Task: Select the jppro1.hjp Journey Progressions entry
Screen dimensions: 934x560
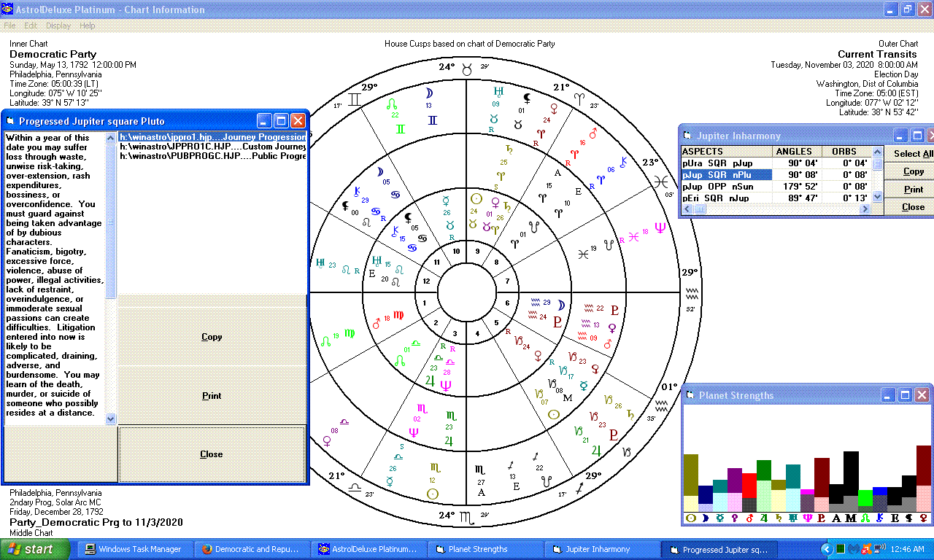Action: [212, 136]
